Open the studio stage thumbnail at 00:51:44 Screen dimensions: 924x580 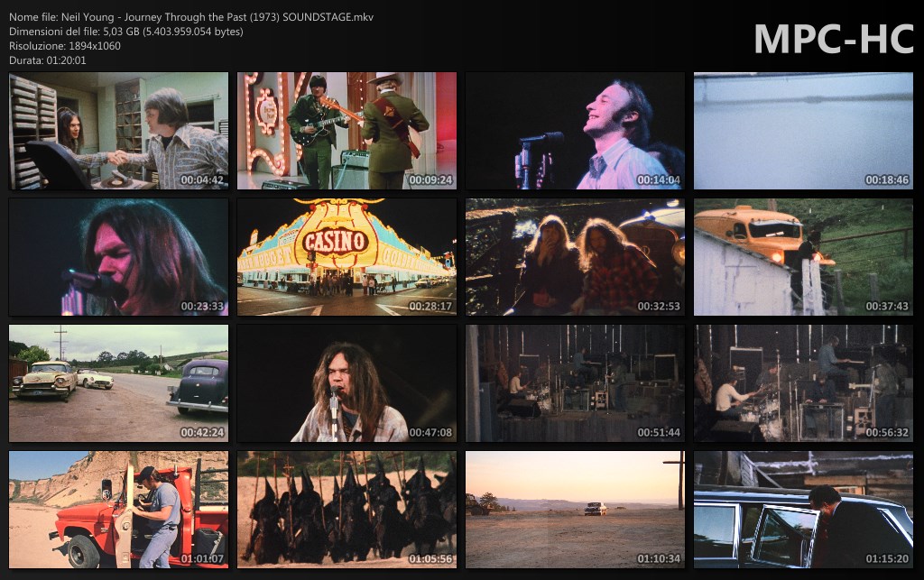(x=575, y=383)
